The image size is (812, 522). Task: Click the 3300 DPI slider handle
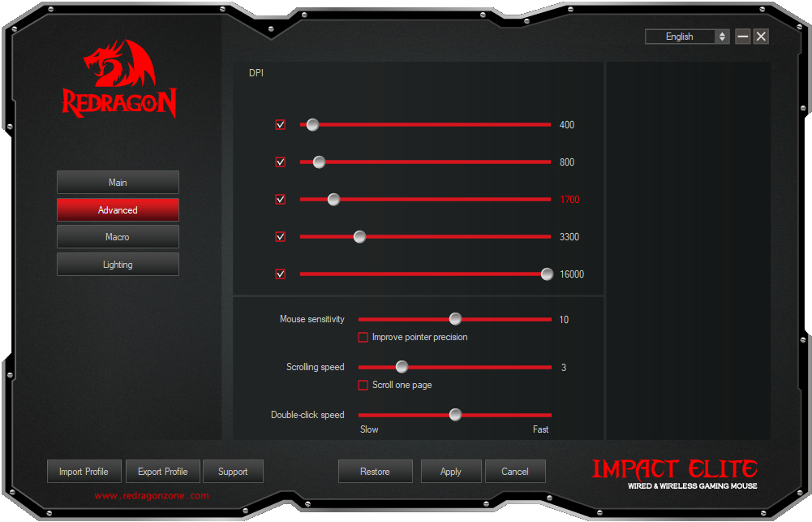(359, 236)
